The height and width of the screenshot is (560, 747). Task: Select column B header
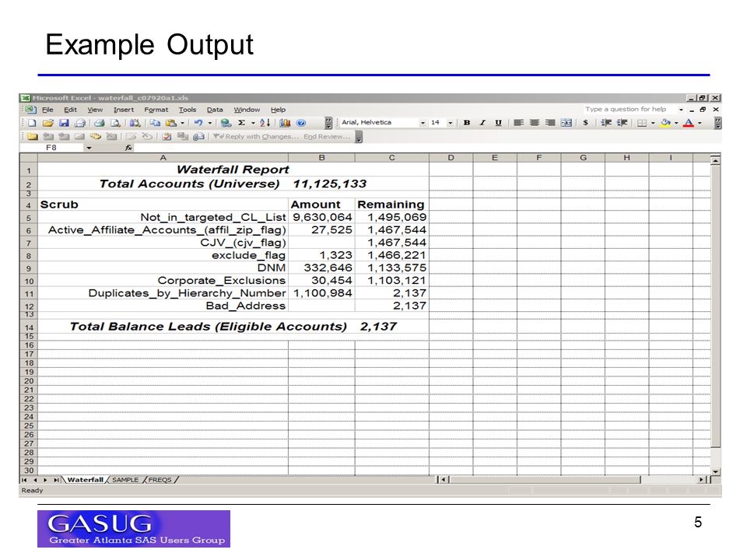click(x=321, y=158)
